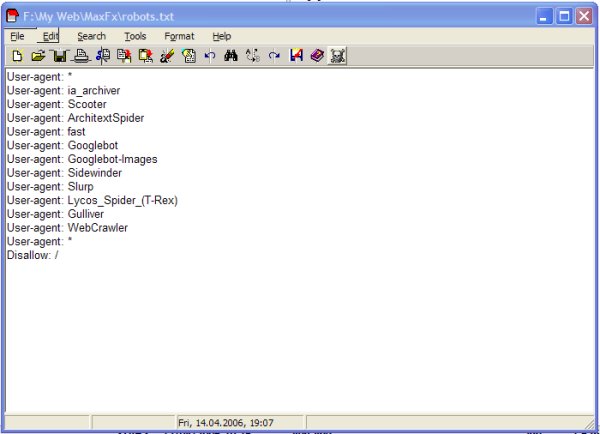Open the Help menu

[x=221, y=36]
